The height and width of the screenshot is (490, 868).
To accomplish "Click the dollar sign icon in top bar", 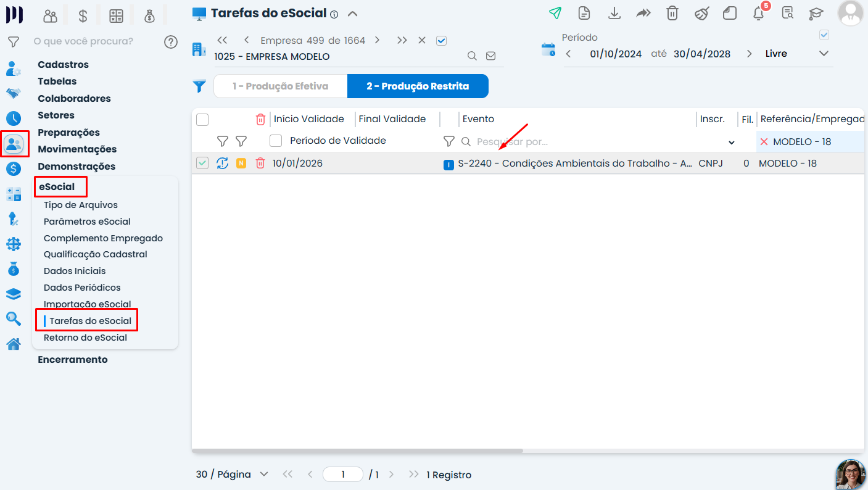I will click(x=83, y=16).
